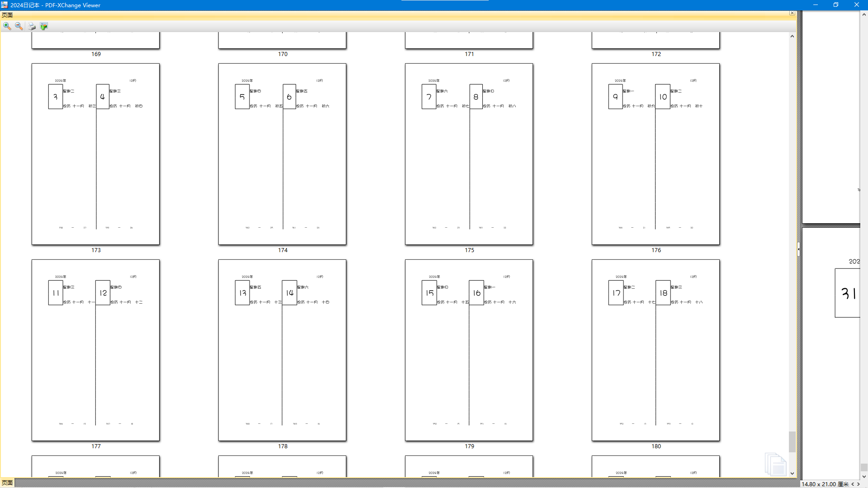The image size is (868, 488).
Task: Zoom in on page thumbnails
Action: coord(7,26)
